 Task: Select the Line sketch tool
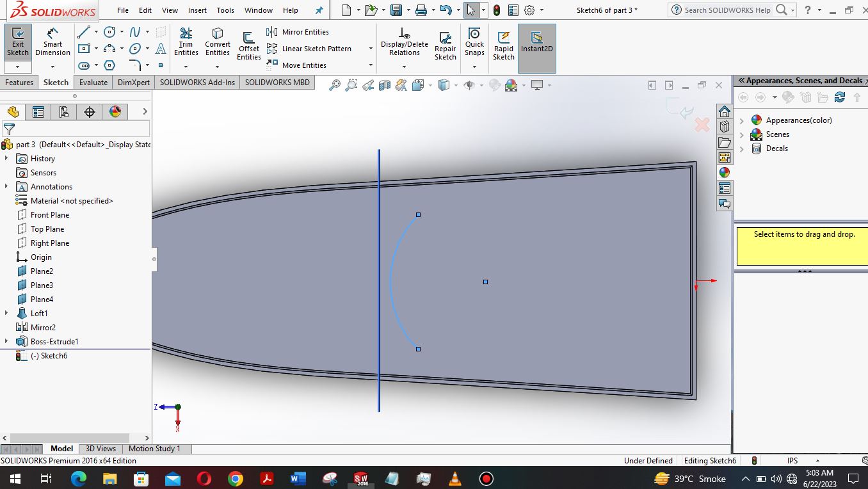click(84, 32)
